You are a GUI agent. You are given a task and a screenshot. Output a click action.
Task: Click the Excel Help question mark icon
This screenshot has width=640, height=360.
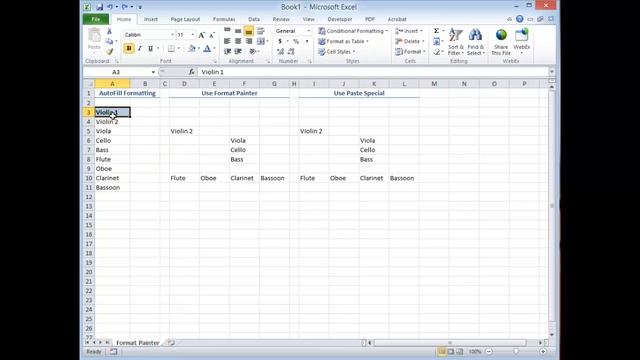(x=520, y=19)
